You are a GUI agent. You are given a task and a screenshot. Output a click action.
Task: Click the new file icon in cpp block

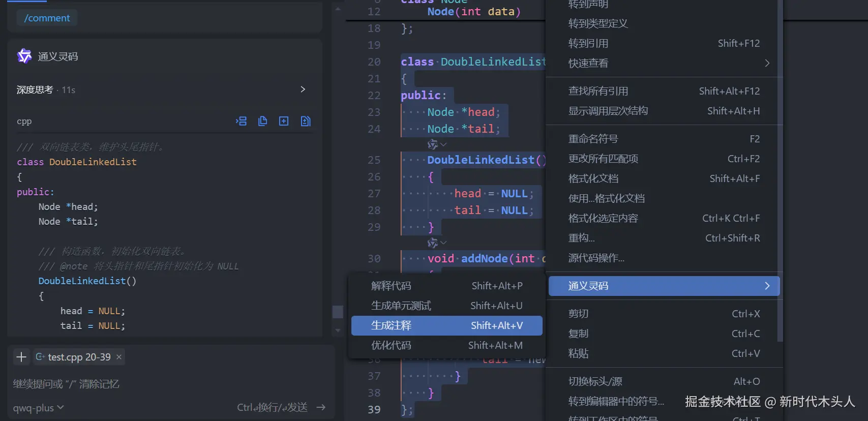(284, 121)
